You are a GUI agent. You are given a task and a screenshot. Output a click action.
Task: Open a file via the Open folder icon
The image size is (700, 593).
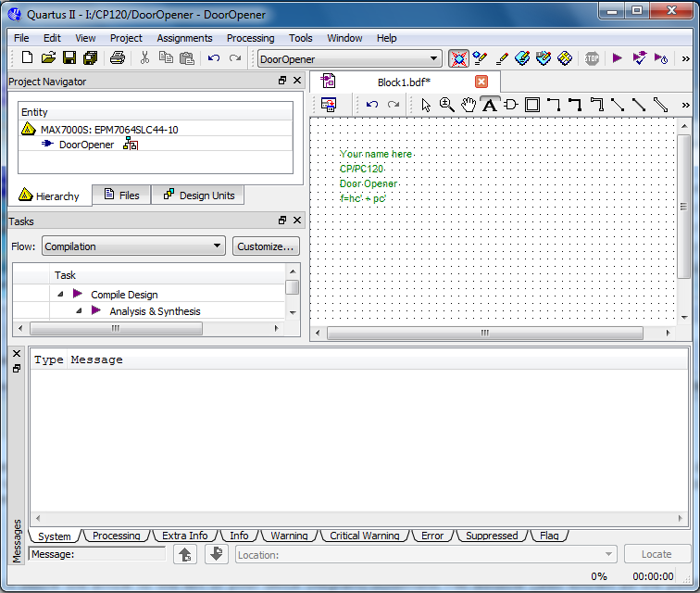coord(48,58)
